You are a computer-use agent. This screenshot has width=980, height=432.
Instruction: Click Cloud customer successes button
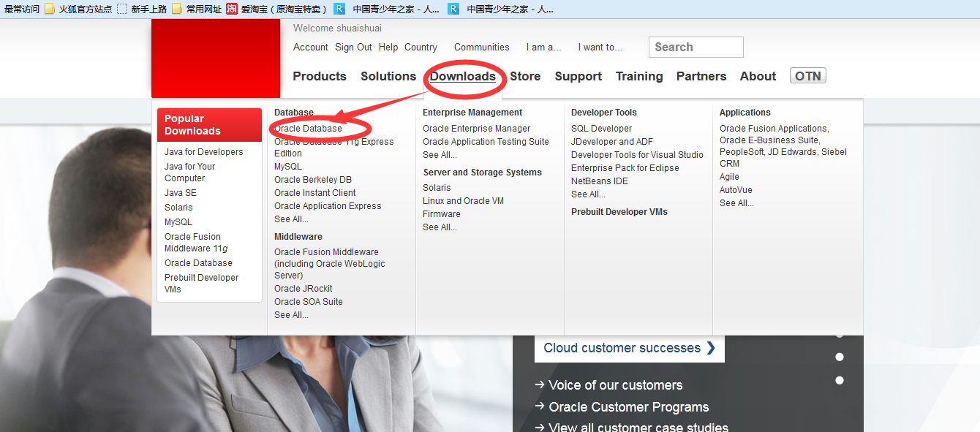[630, 348]
